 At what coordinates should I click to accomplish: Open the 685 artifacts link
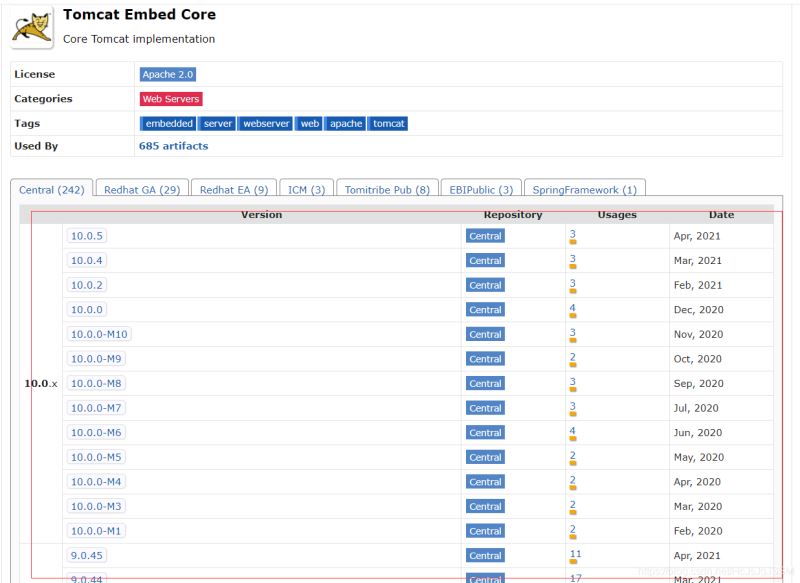tap(173, 146)
